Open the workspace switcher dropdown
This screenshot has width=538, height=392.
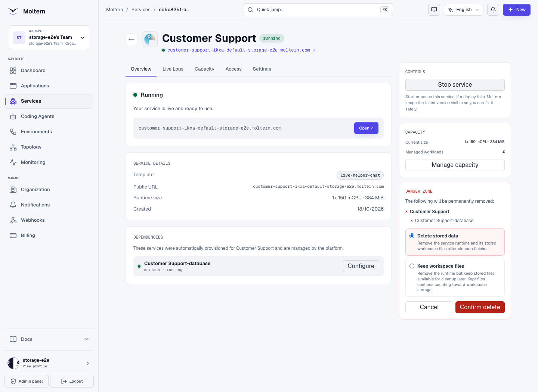(x=49, y=38)
